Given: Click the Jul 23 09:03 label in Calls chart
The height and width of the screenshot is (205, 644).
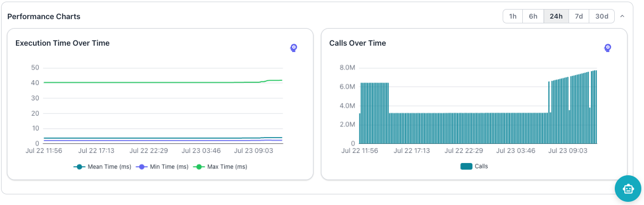Looking at the screenshot, I should click(x=568, y=151).
